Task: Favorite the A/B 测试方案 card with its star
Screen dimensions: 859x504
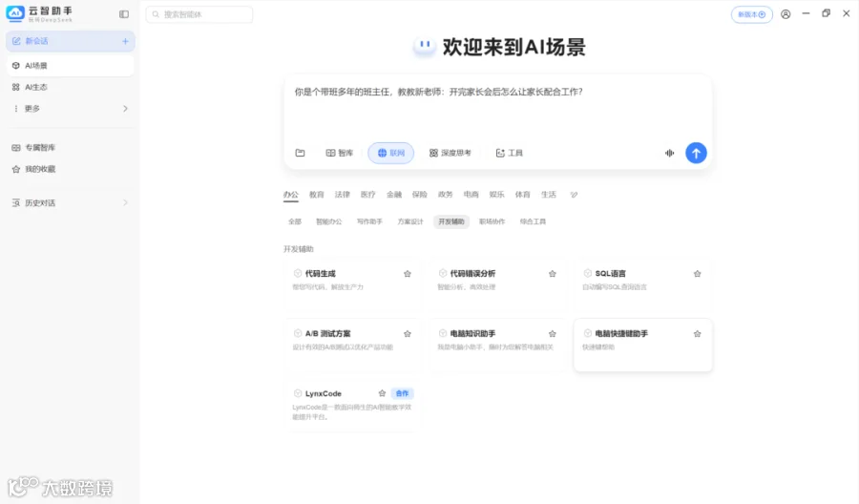Action: (407, 334)
